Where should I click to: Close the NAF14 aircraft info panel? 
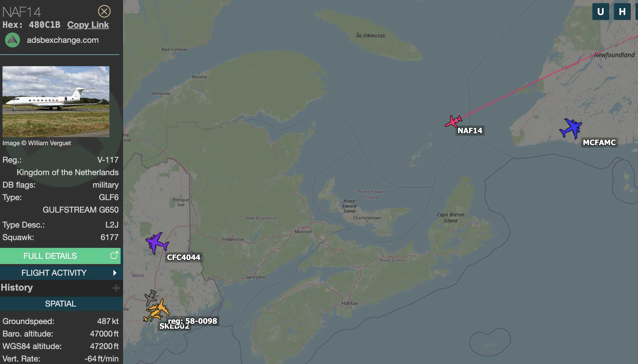click(104, 12)
